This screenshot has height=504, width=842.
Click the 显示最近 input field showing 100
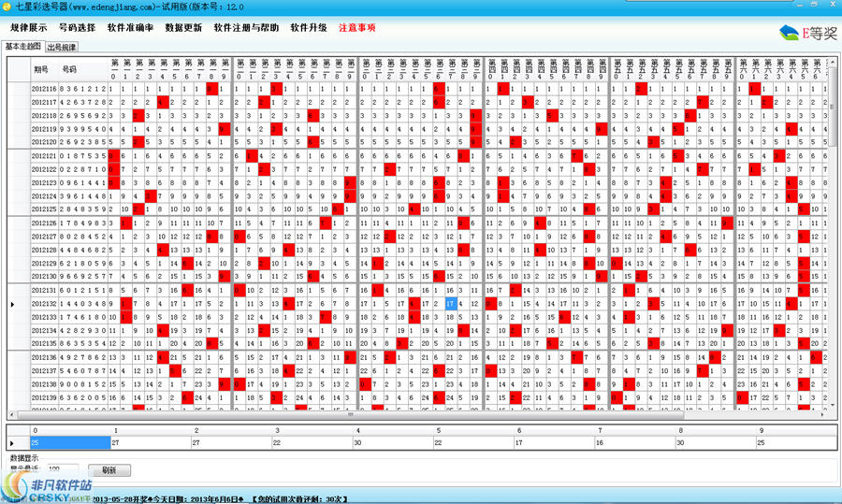[x=64, y=468]
